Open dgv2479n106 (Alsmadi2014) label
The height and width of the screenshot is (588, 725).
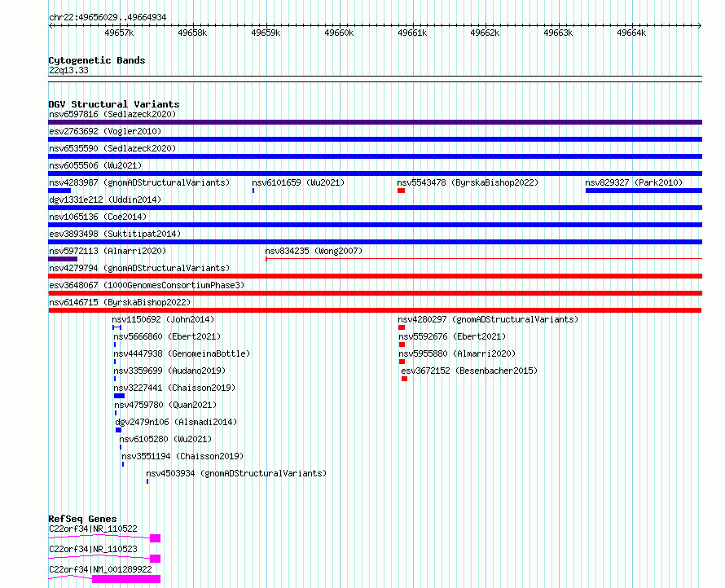pyautogui.click(x=176, y=422)
